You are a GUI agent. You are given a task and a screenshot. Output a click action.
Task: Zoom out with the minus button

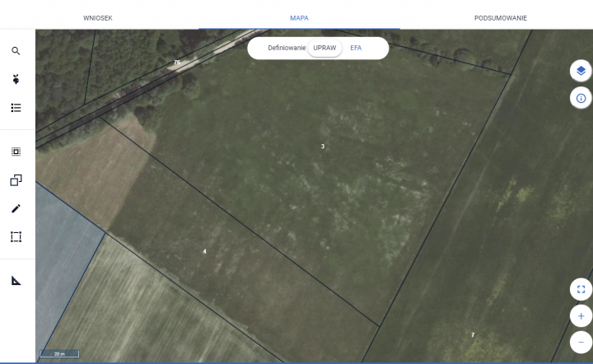coord(581,341)
